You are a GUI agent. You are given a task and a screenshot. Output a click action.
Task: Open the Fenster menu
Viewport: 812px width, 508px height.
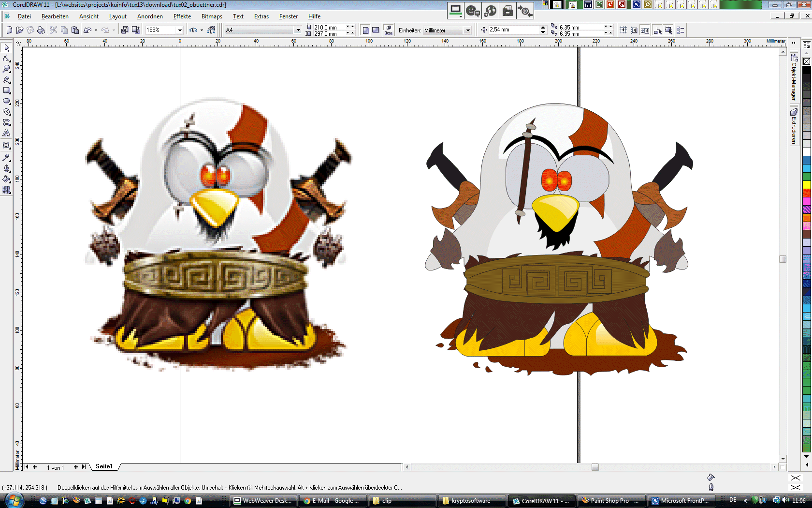point(289,16)
